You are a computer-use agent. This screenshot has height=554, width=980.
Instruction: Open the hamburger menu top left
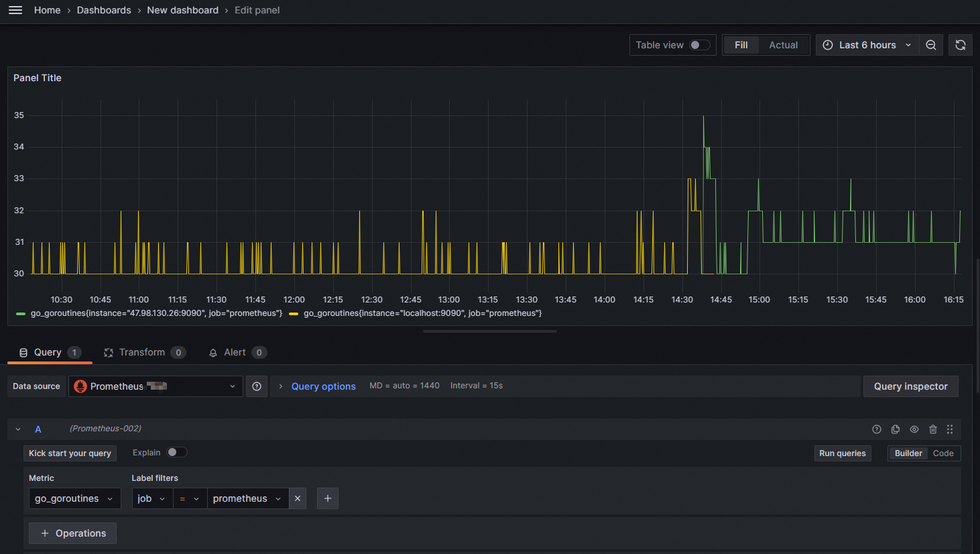coord(15,10)
